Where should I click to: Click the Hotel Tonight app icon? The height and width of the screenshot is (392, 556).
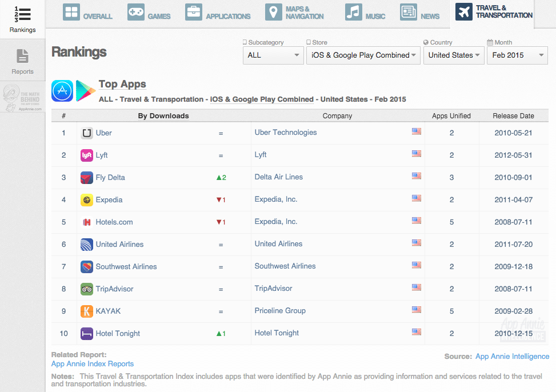coord(87,334)
